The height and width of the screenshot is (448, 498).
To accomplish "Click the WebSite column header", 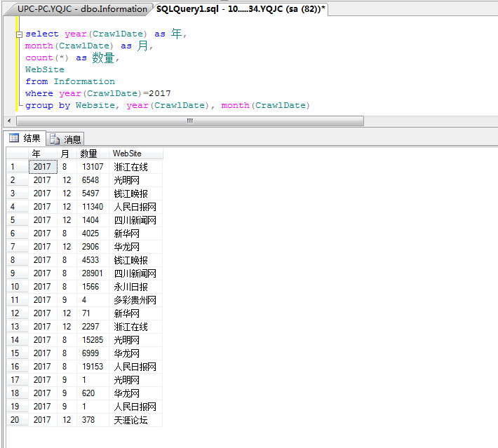I will pyautogui.click(x=135, y=154).
